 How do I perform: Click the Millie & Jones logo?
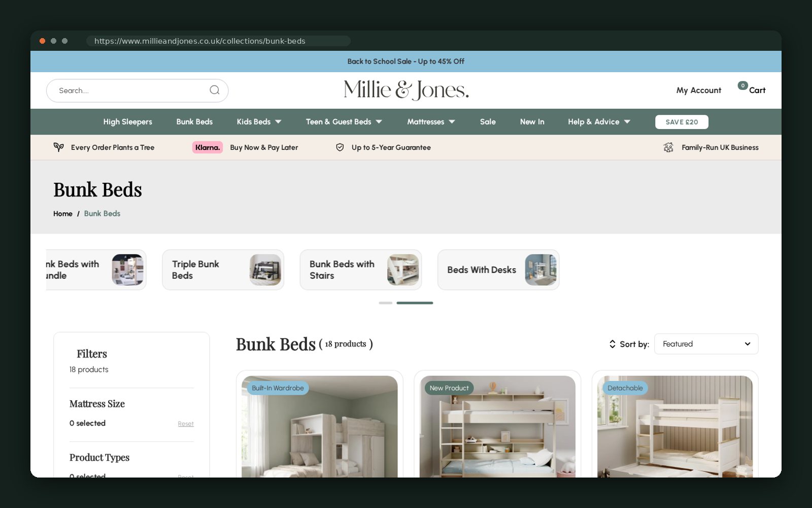[406, 90]
